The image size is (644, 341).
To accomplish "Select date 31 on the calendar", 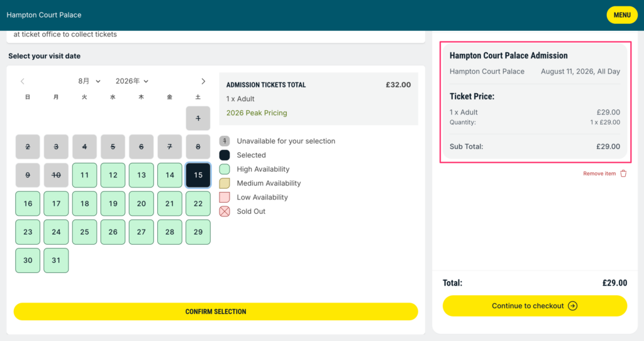I will [56, 260].
